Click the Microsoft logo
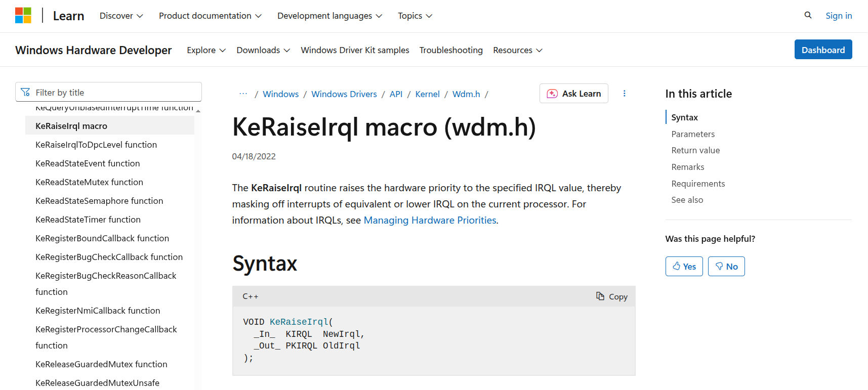Viewport: 868px width, 390px height. click(23, 16)
